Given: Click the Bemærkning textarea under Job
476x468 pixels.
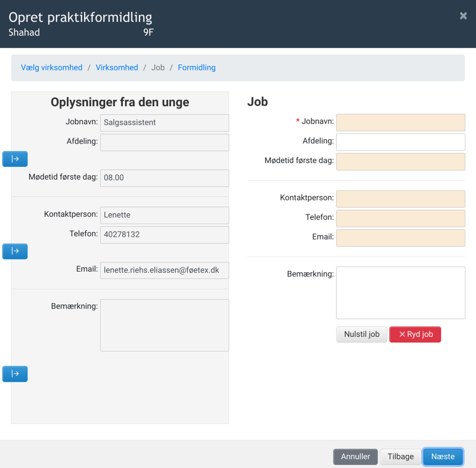Looking at the screenshot, I should 400,292.
